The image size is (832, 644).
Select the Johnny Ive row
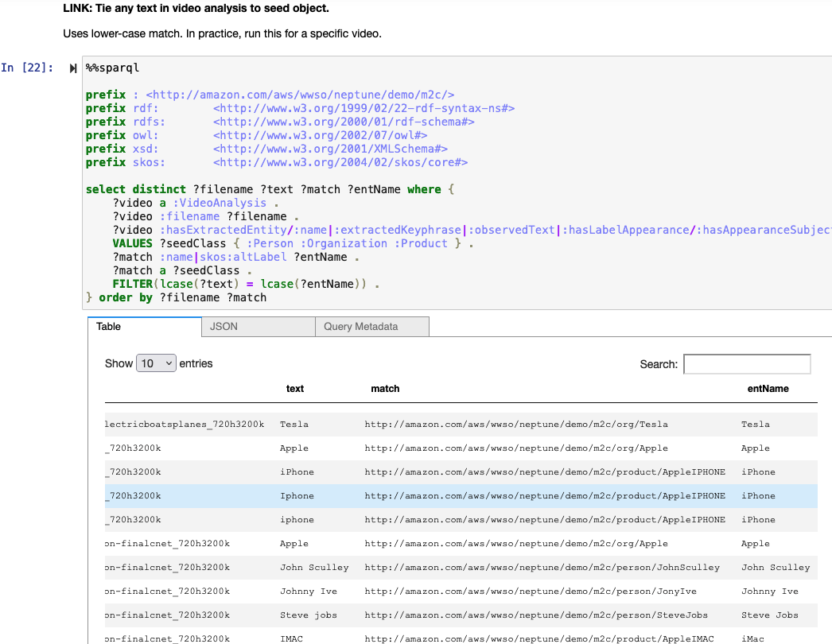pos(398,591)
